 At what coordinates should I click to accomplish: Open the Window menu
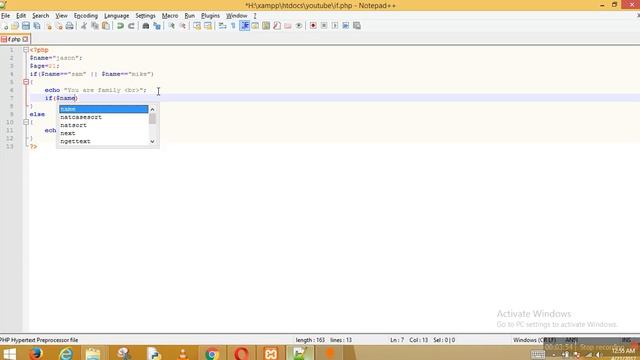(x=236, y=16)
